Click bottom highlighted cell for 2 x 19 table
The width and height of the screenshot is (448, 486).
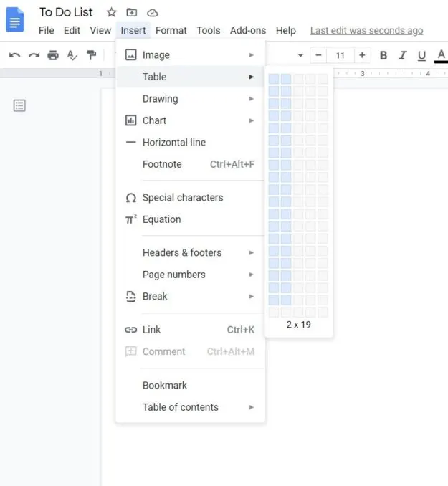tap(286, 300)
